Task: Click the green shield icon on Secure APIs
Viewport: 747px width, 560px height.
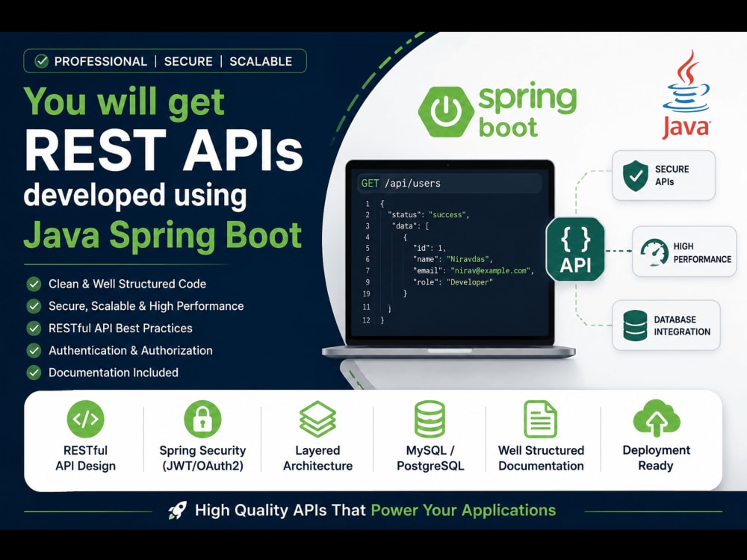Action: point(636,175)
